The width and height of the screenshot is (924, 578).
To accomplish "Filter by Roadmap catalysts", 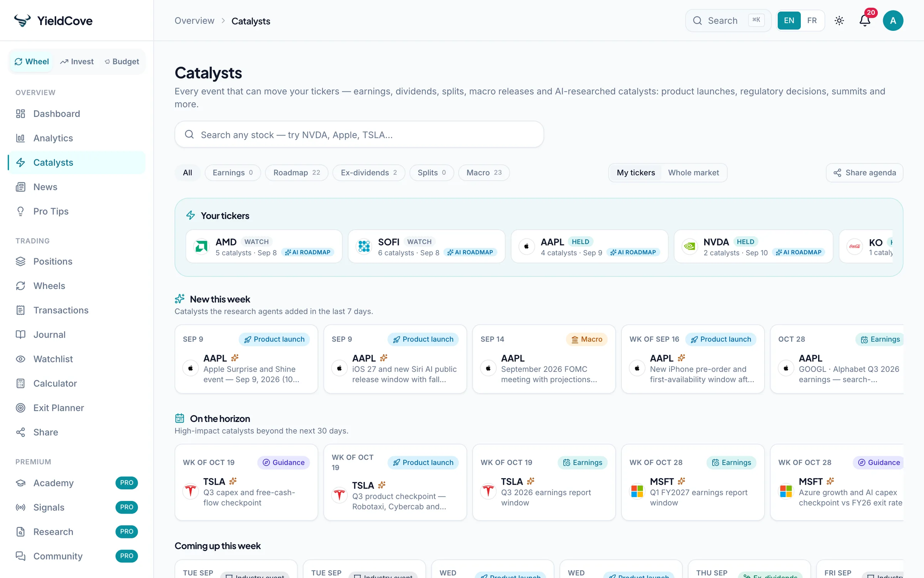I will (296, 173).
